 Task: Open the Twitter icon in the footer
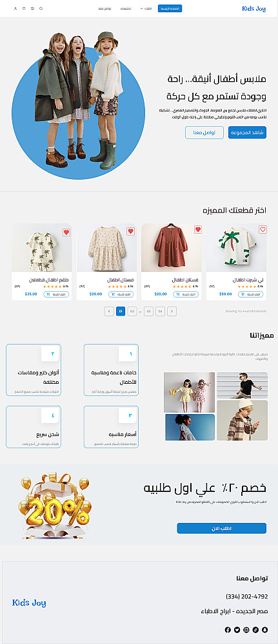[x=237, y=630]
